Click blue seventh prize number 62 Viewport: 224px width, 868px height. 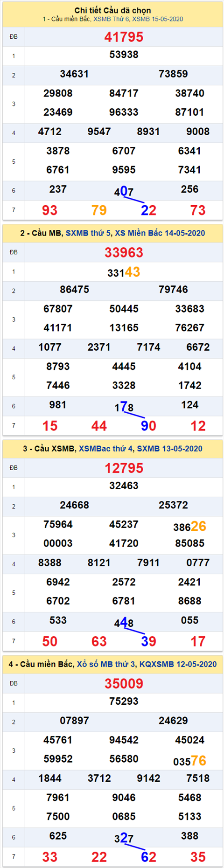(148, 857)
